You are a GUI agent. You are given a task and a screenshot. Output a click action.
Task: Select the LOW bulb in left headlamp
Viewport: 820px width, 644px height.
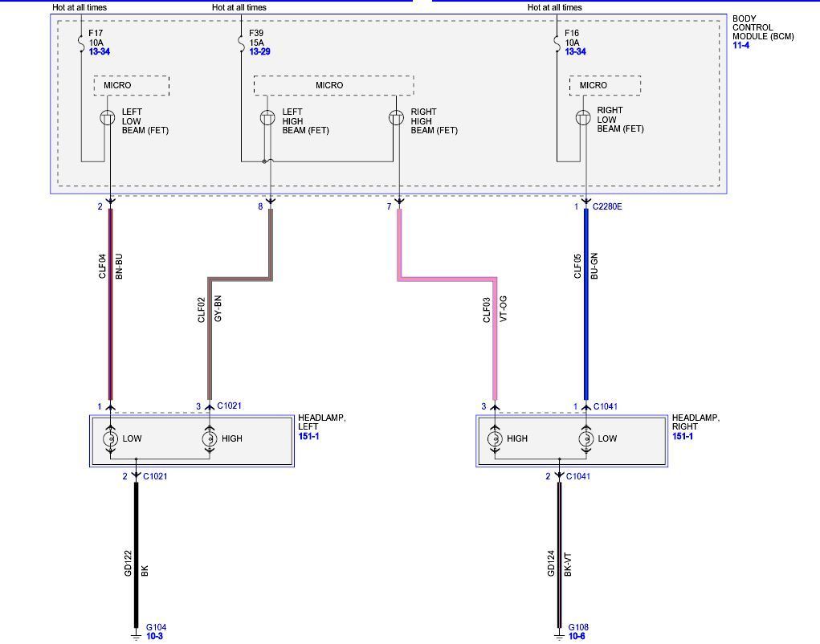coord(109,438)
